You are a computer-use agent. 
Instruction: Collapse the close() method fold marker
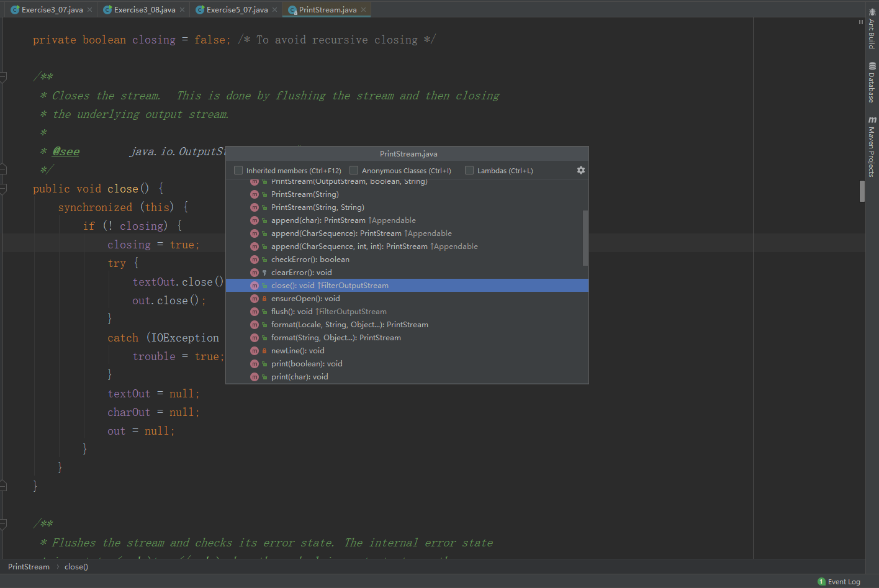pos(3,189)
